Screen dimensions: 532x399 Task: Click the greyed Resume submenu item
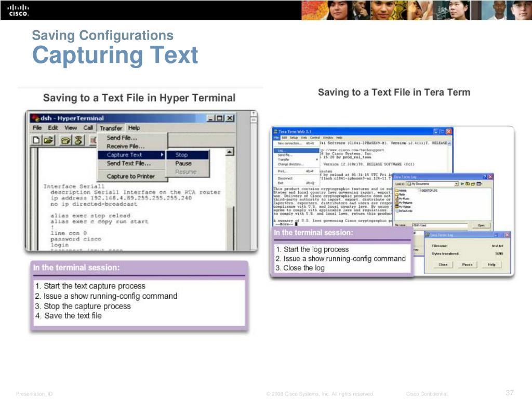pos(187,171)
